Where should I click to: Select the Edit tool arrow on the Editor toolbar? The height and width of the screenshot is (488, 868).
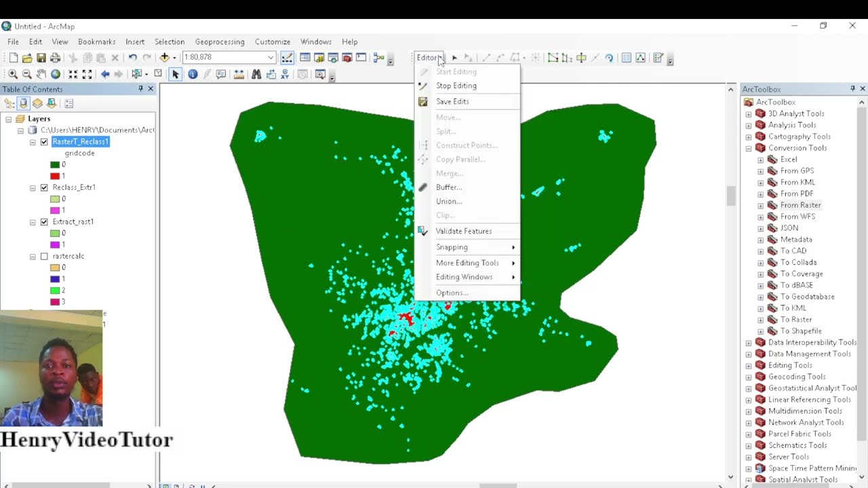click(454, 58)
